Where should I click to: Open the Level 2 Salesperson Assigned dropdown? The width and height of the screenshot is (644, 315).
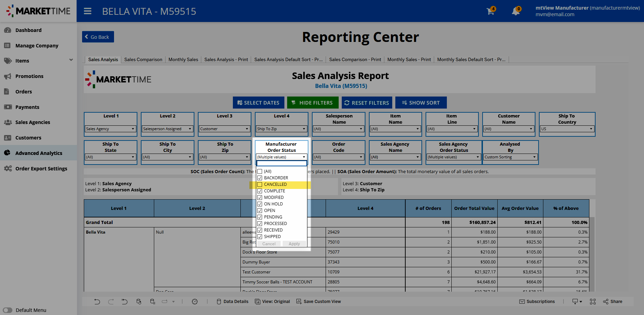click(167, 129)
